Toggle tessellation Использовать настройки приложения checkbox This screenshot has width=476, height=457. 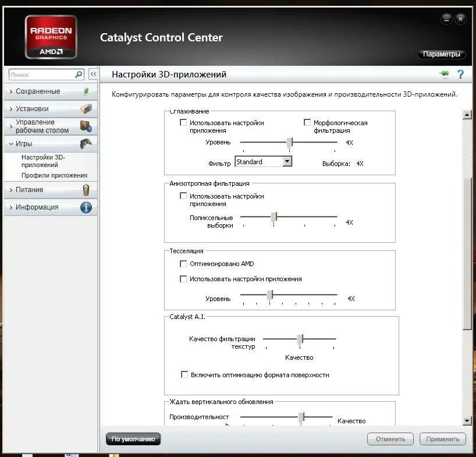(x=183, y=279)
